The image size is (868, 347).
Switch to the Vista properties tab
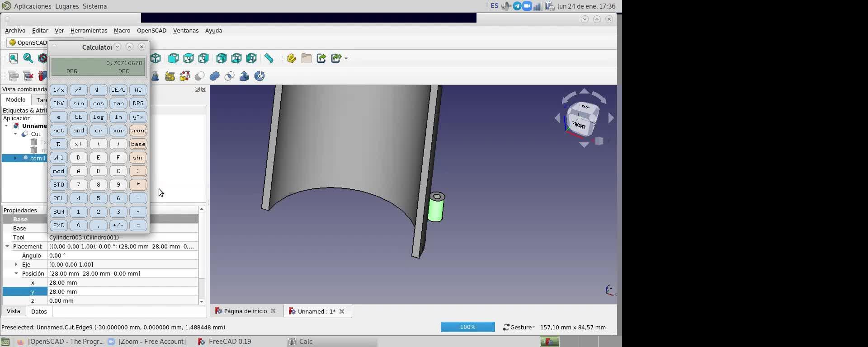pos(14,311)
